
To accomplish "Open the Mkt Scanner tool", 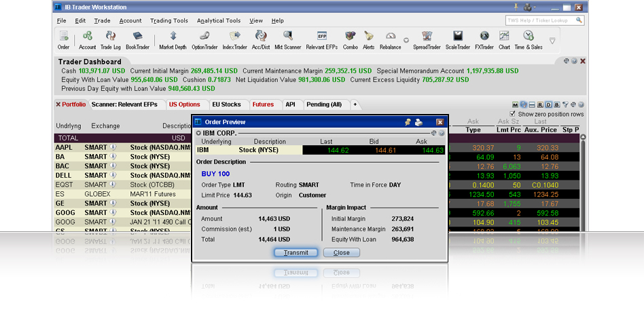I will coord(287,40).
